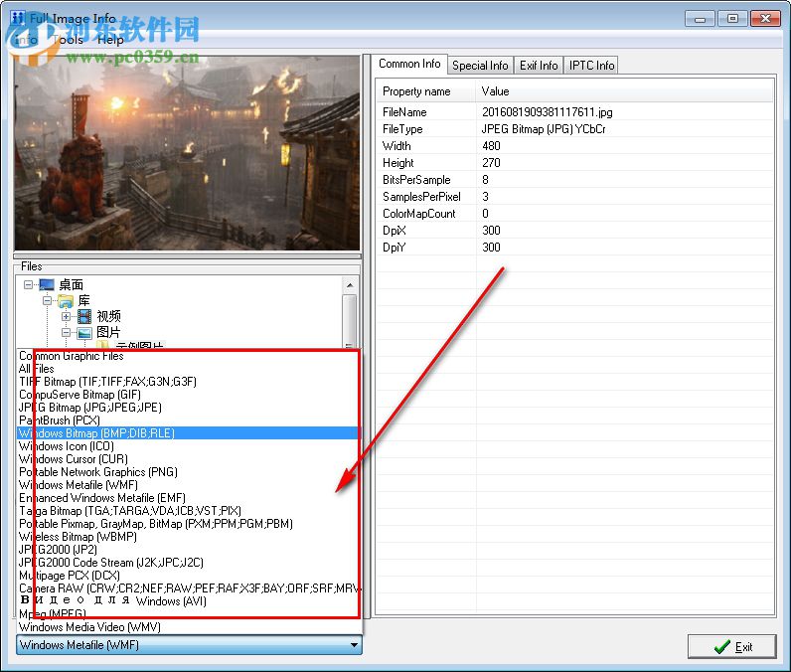Select the 桌面 desktop icon in tree
This screenshot has width=791, height=672.
click(x=47, y=285)
